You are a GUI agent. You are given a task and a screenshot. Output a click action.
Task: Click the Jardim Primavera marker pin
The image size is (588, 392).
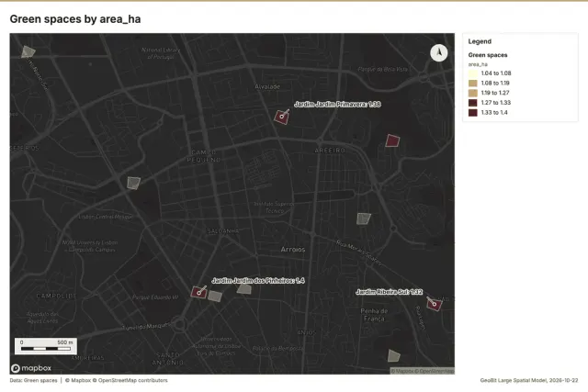tap(282, 117)
